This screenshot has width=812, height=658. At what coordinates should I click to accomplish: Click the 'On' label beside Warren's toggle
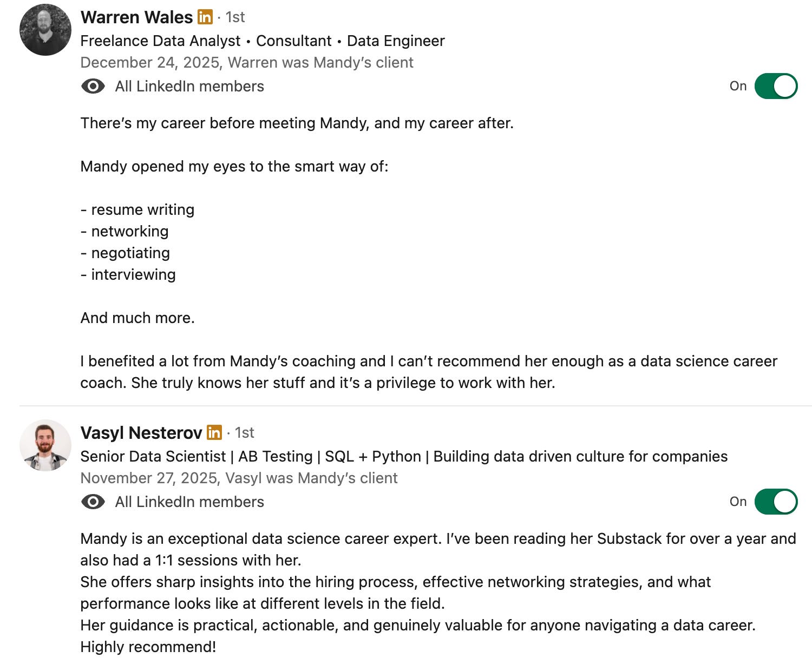pos(738,86)
